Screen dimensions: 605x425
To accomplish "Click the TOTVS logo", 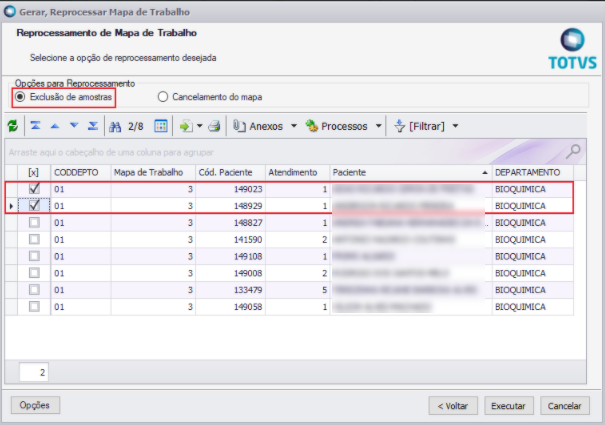I will pos(573,49).
